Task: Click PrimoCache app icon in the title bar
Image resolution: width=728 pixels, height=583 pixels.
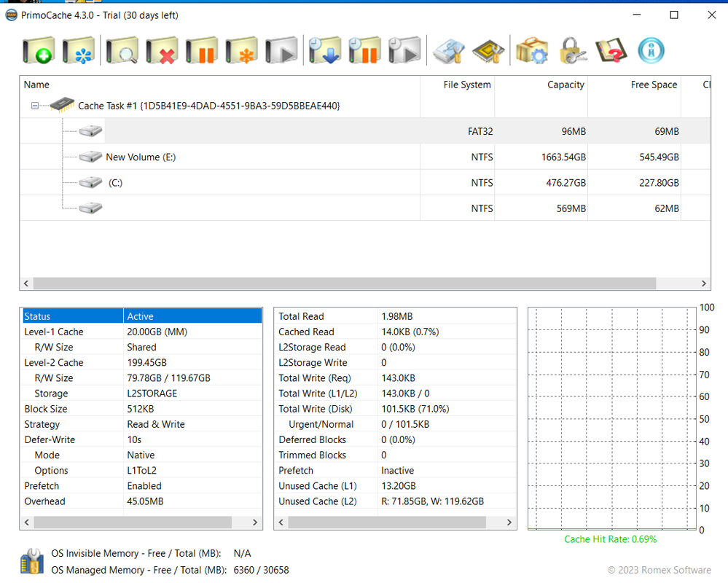Action: point(11,15)
